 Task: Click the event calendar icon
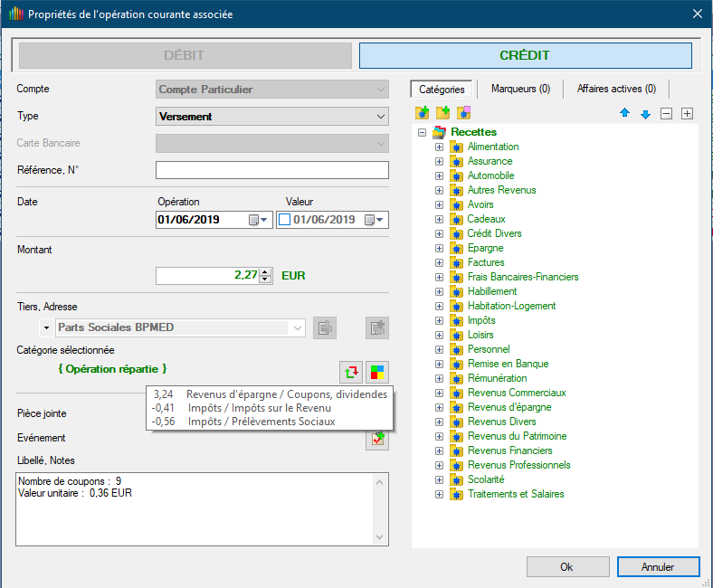pos(376,439)
